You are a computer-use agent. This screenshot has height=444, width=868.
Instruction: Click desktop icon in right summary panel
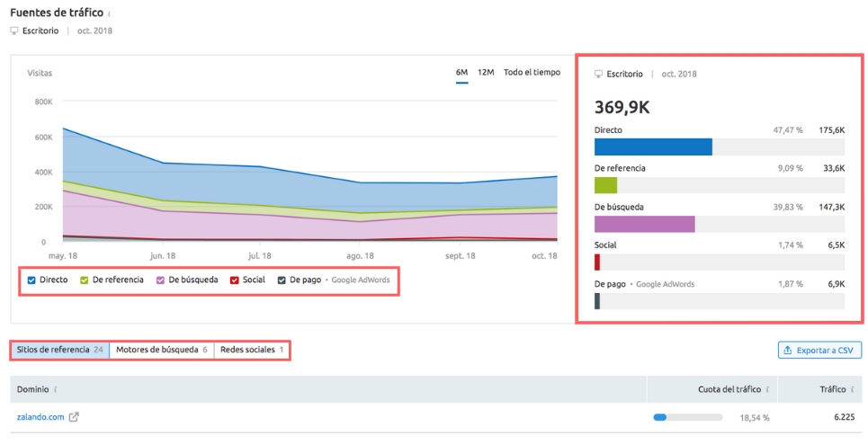pyautogui.click(x=599, y=74)
